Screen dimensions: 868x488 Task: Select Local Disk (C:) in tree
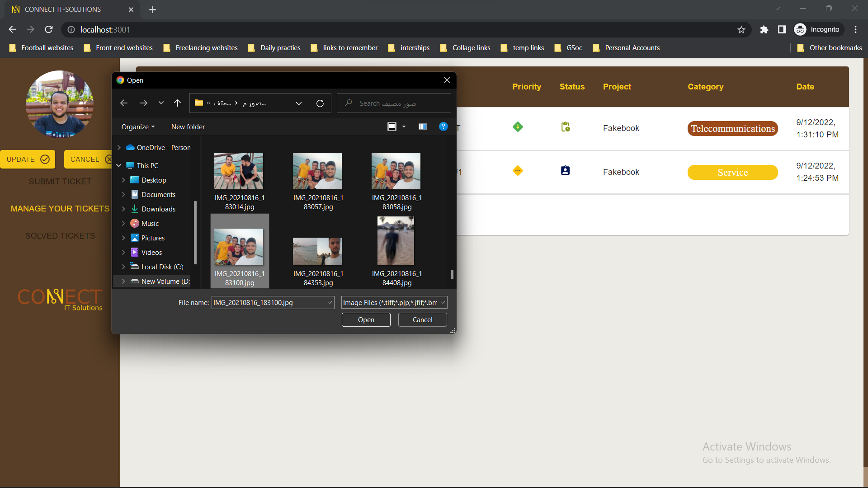click(162, 267)
